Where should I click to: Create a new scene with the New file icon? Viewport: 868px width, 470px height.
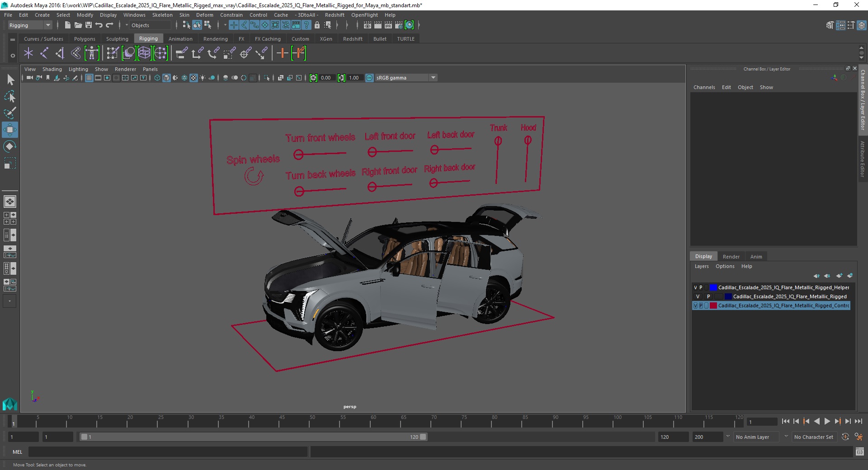[x=67, y=25]
